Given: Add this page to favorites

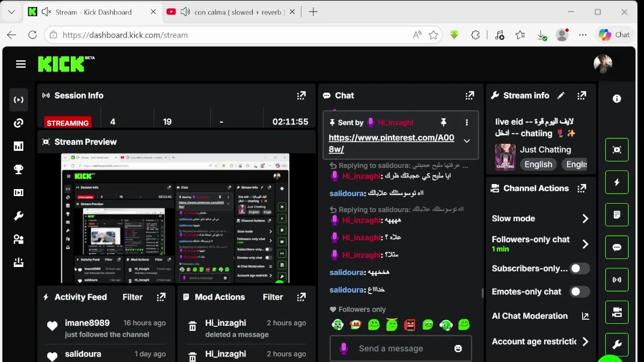Looking at the screenshot, I should (x=433, y=35).
